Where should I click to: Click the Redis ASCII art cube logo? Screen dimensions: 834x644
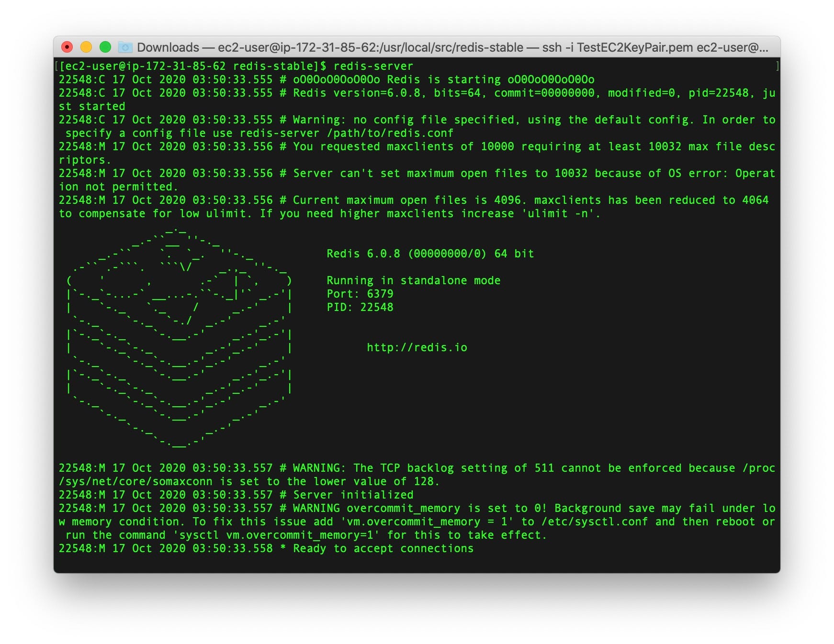tap(180, 338)
